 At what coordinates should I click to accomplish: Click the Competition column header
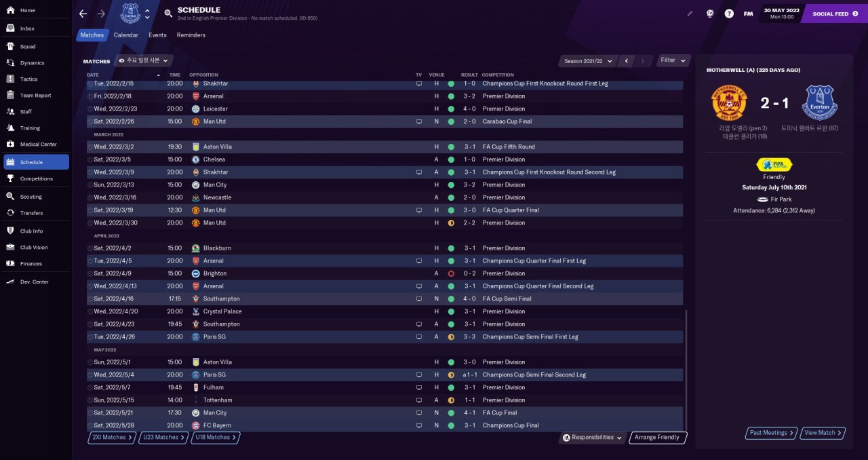point(498,75)
